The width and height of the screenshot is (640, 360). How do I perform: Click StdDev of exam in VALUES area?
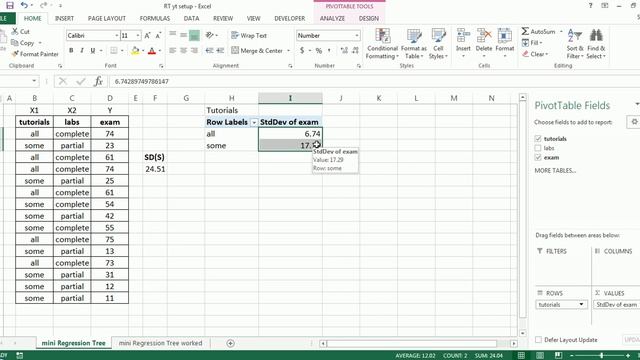(616, 304)
